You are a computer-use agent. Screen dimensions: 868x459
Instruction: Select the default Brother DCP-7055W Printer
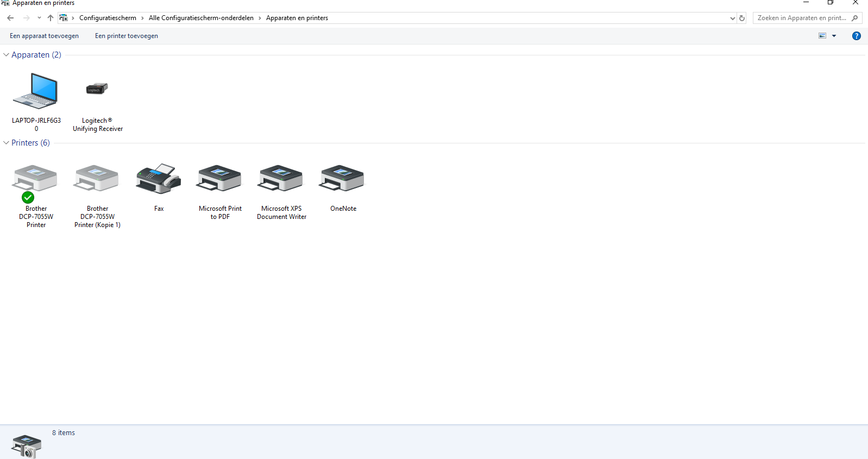[x=36, y=183]
